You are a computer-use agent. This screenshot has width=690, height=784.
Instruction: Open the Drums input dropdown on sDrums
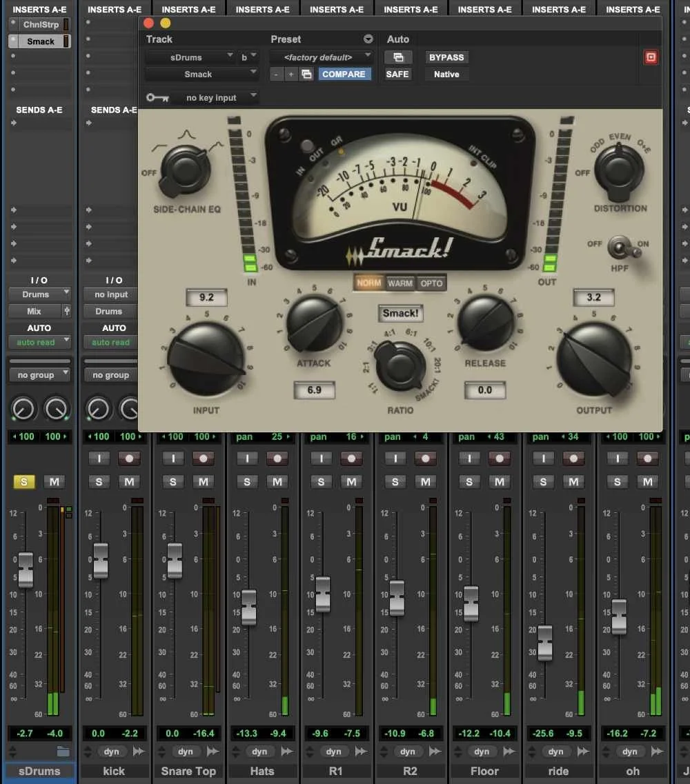tap(39, 294)
